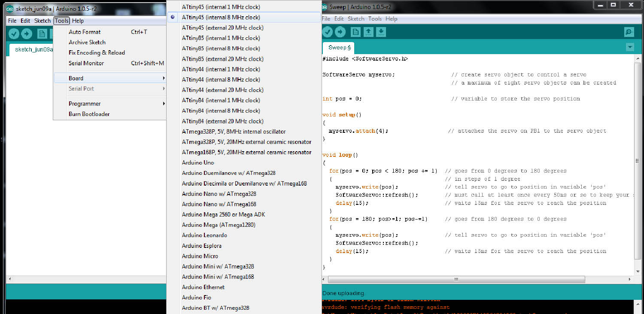Viewport: 644px width, 314px height.
Task: Click the New sketch icon in Sweep window
Action: click(355, 32)
